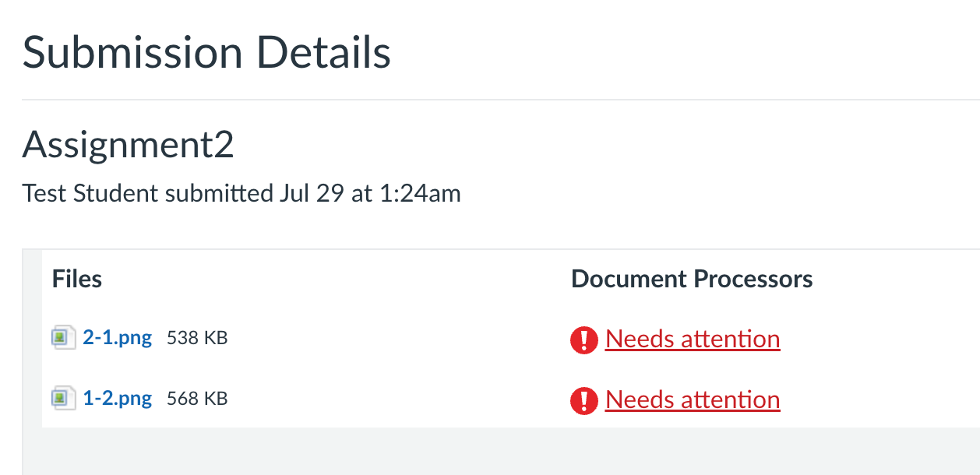The width and height of the screenshot is (980, 475).
Task: Click the image file icon beside 1-2.png
Action: [x=64, y=399]
